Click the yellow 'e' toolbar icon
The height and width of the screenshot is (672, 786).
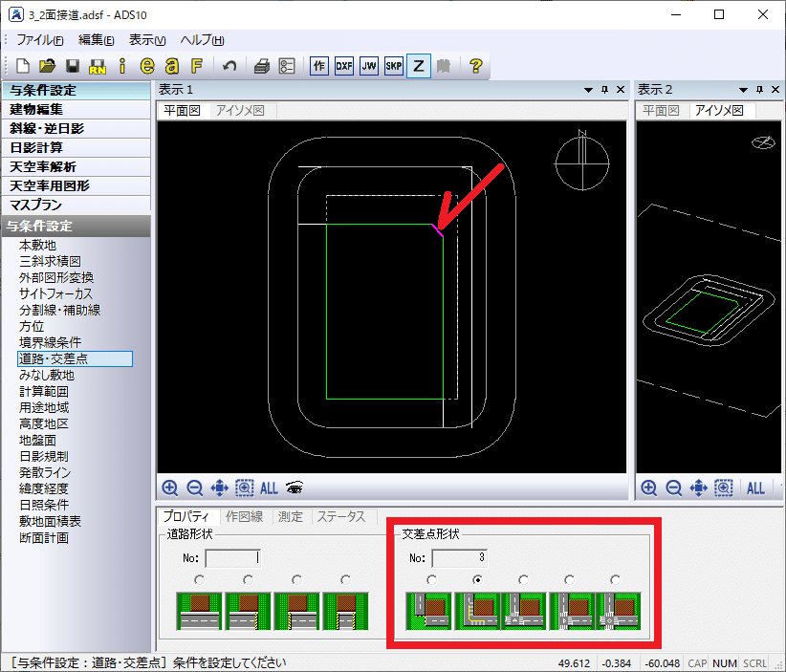[x=147, y=66]
